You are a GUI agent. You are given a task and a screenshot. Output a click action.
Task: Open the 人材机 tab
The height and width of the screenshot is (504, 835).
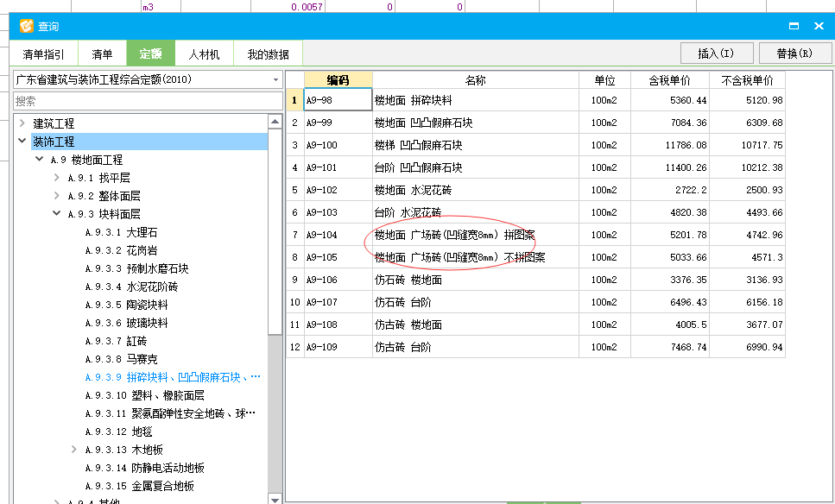(204, 54)
